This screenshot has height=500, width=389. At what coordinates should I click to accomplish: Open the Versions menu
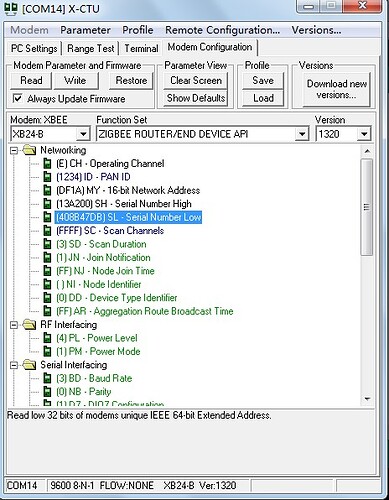[x=316, y=30]
